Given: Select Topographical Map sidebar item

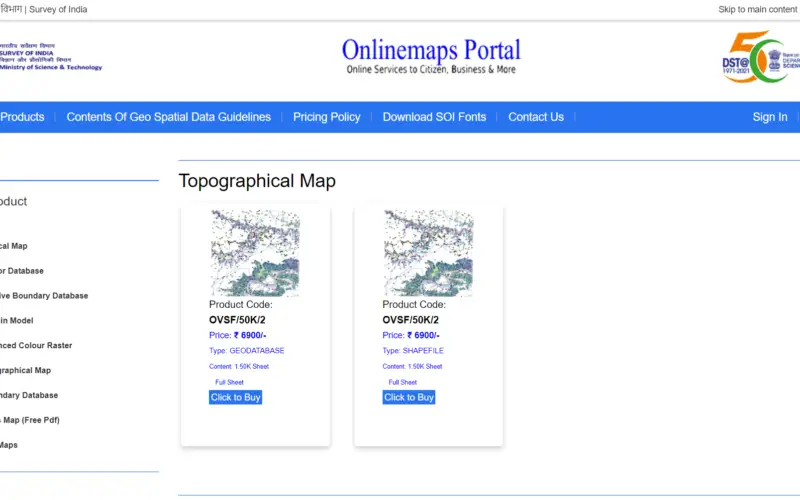Looking at the screenshot, I should click(x=26, y=370).
